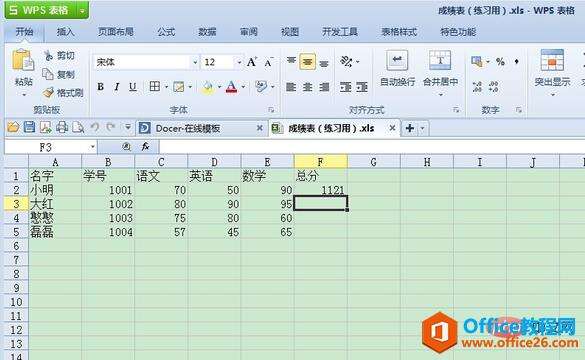The image size is (585, 360).
Task: Switch to the 视图 tab
Action: tap(290, 32)
